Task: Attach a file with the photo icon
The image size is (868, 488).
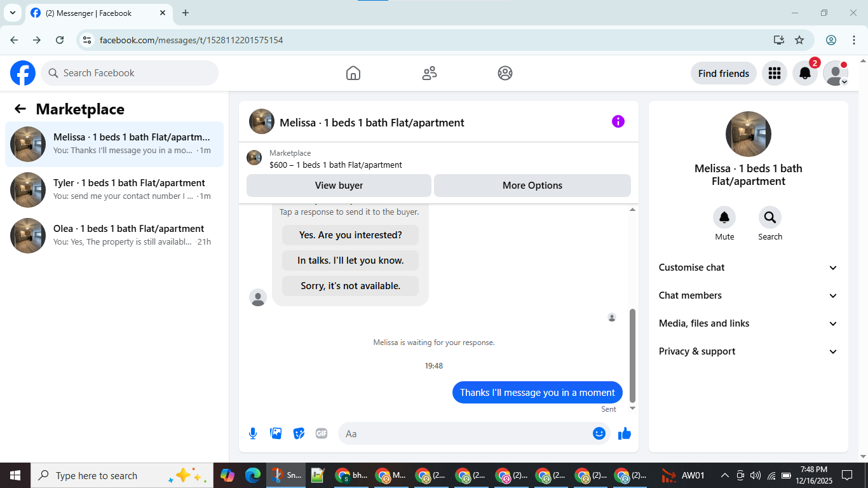Action: point(276,433)
